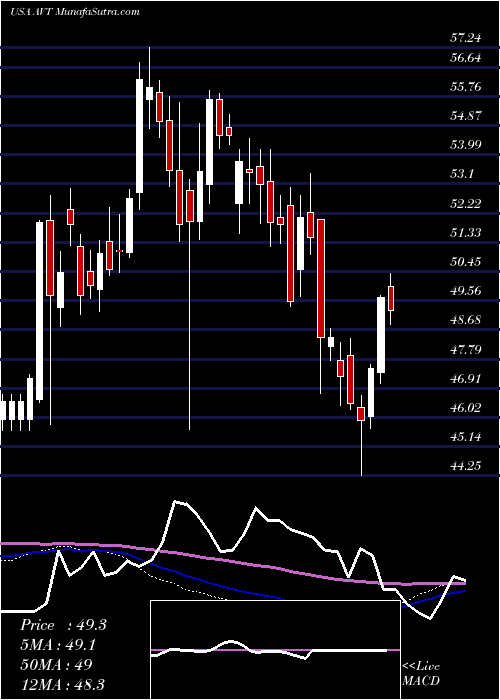Click the 46.91 price axis label

click(466, 379)
